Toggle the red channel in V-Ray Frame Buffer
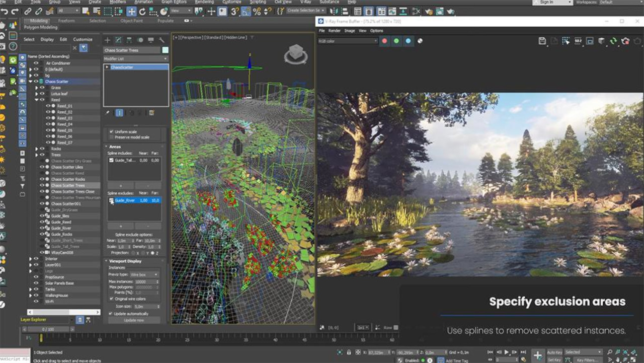 tap(385, 41)
